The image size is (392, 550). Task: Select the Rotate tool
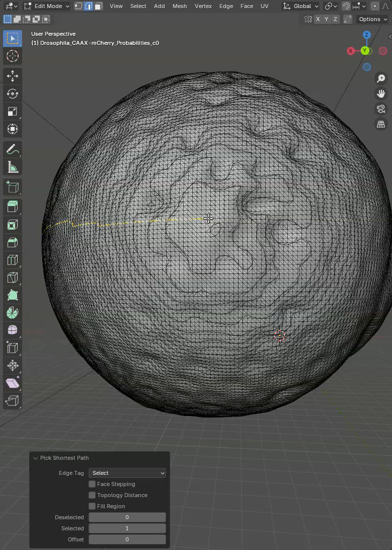13,93
